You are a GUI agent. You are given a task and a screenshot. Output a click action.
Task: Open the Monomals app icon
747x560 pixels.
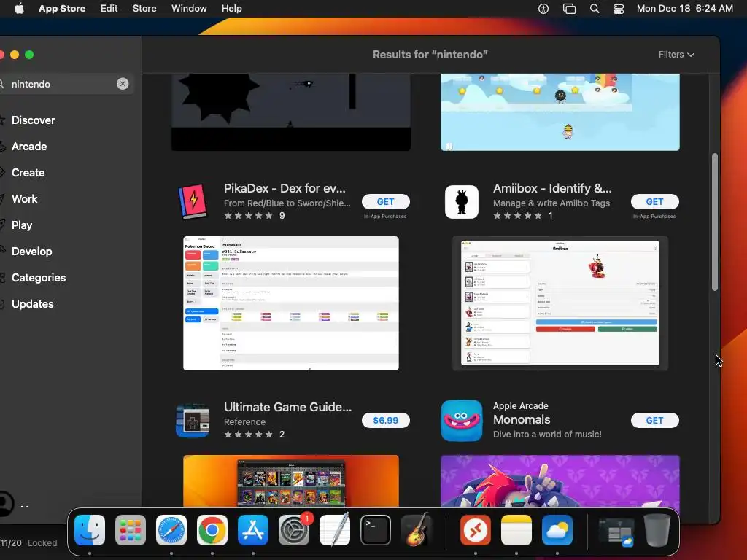(x=462, y=421)
